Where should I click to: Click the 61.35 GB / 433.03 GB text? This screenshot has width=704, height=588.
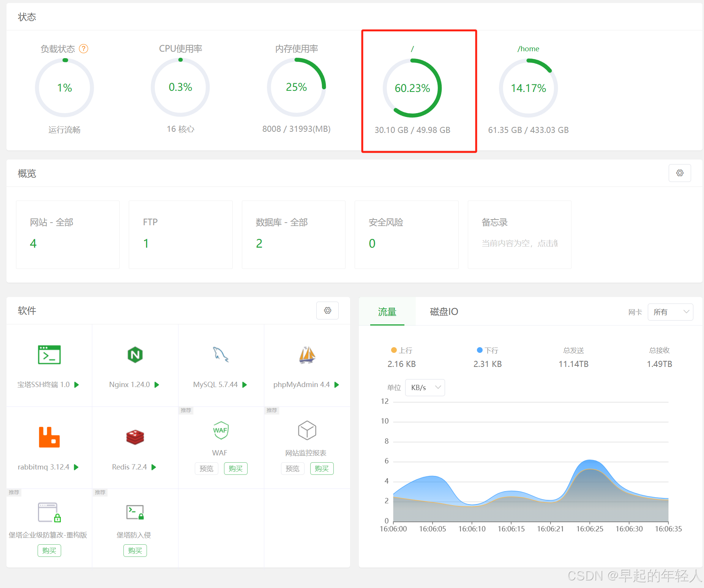click(529, 130)
